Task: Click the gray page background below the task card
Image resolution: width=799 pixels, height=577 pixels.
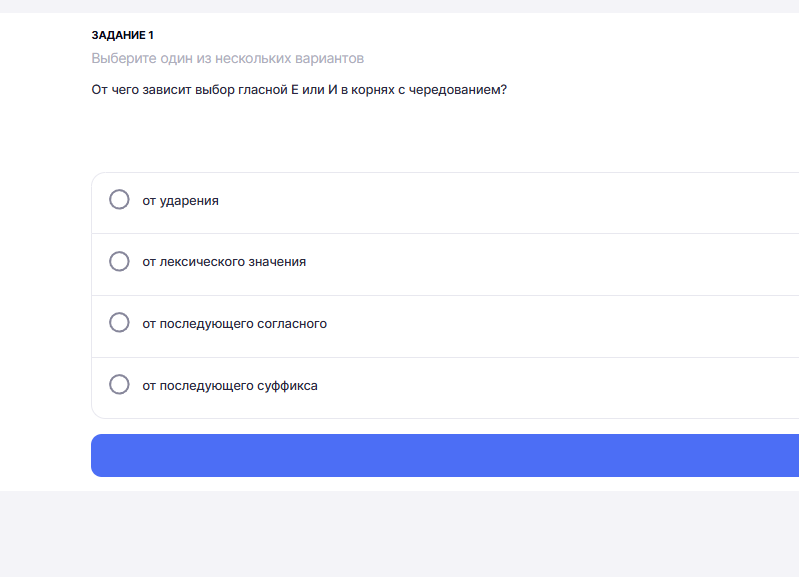Action: 400,534
